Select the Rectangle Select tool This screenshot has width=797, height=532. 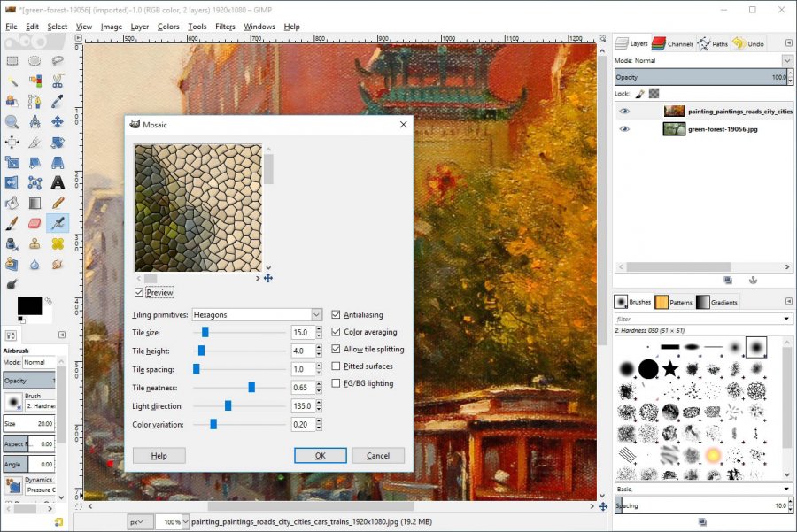point(12,61)
